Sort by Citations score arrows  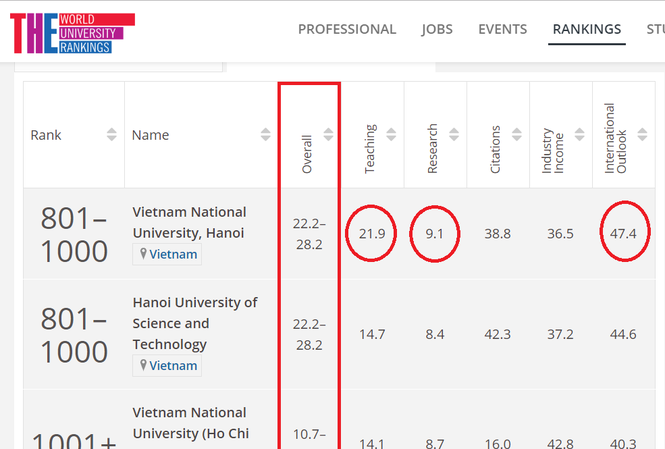pyautogui.click(x=517, y=136)
